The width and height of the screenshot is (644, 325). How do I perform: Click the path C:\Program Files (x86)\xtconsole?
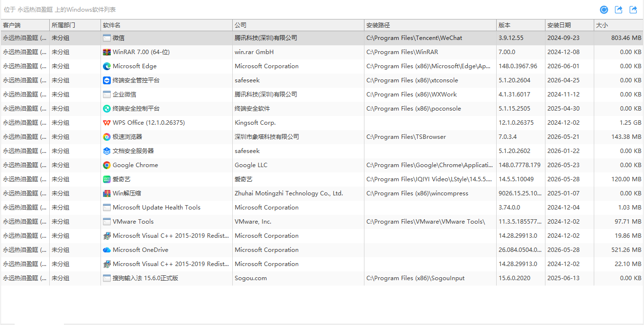pos(412,80)
